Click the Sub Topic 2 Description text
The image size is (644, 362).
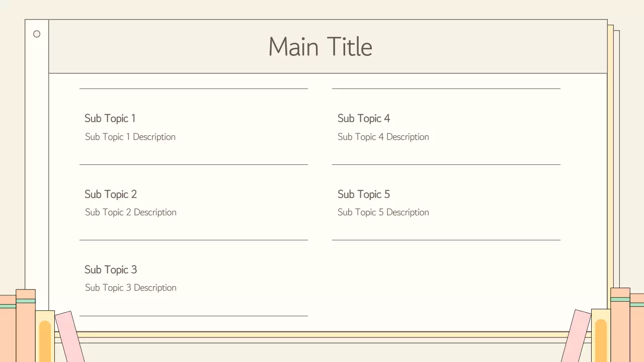click(131, 212)
